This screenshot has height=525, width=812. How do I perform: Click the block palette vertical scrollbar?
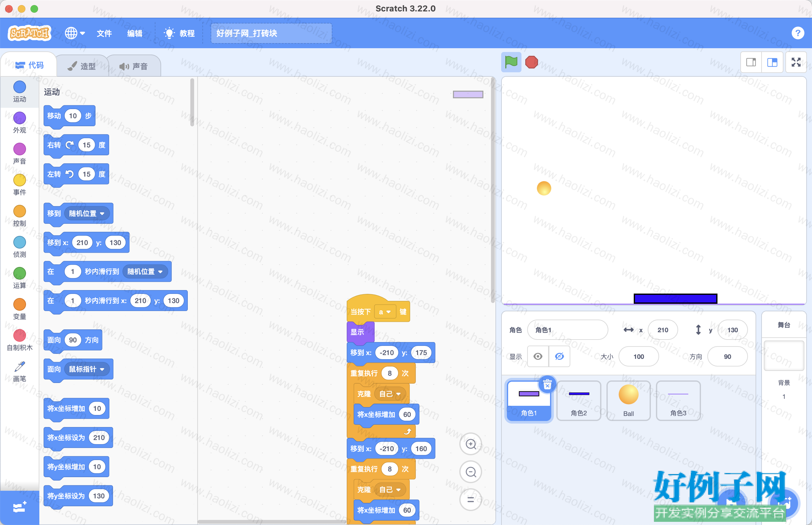point(192,102)
